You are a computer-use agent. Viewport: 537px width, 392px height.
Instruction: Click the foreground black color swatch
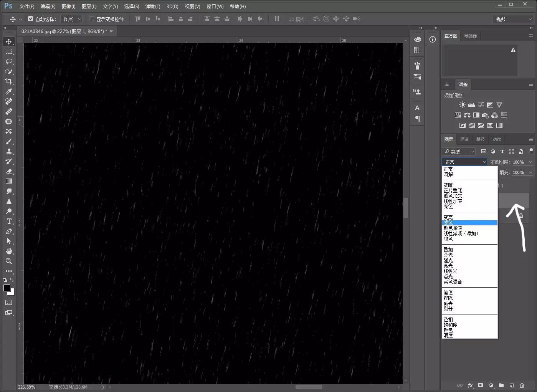point(7,288)
